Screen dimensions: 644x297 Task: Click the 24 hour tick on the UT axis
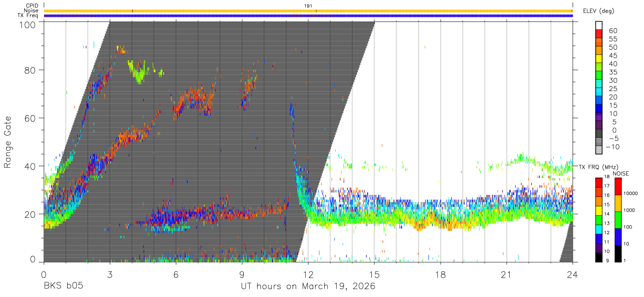[x=573, y=274]
